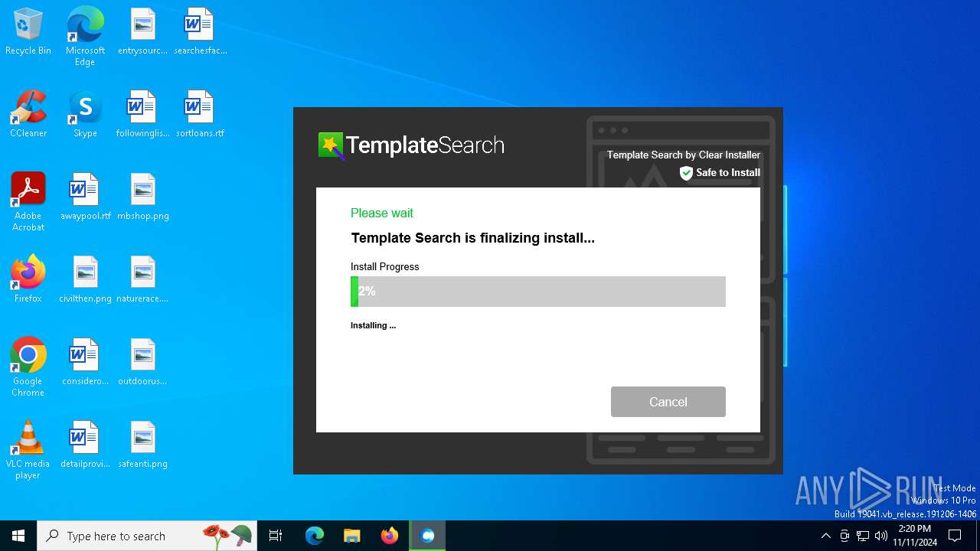Viewport: 980px width, 551px height.
Task: Click 'Template Search is finalizing install...' heading
Action: coord(472,238)
